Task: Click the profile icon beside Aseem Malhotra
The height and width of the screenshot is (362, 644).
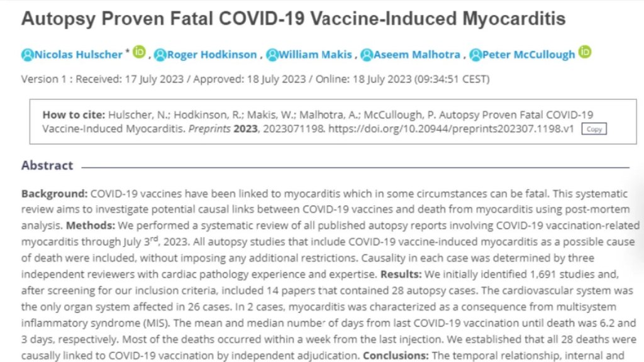Action: click(x=367, y=55)
